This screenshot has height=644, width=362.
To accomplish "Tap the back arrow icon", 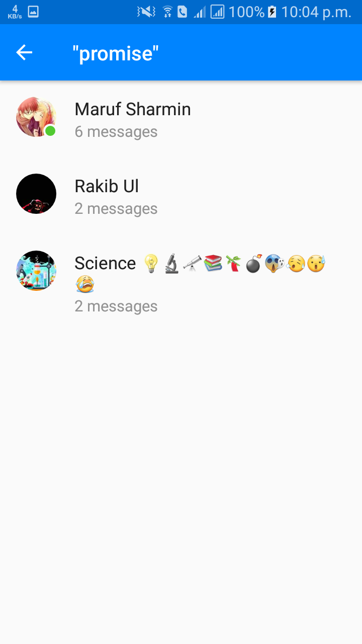I will (24, 52).
